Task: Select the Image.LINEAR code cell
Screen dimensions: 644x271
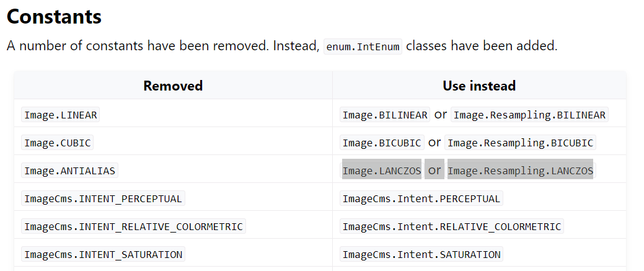Action: [x=60, y=115]
